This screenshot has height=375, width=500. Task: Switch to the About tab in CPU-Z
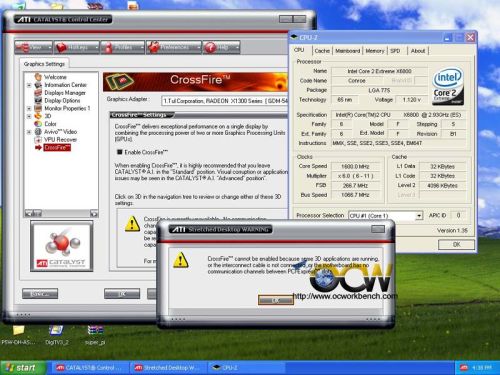click(x=418, y=51)
